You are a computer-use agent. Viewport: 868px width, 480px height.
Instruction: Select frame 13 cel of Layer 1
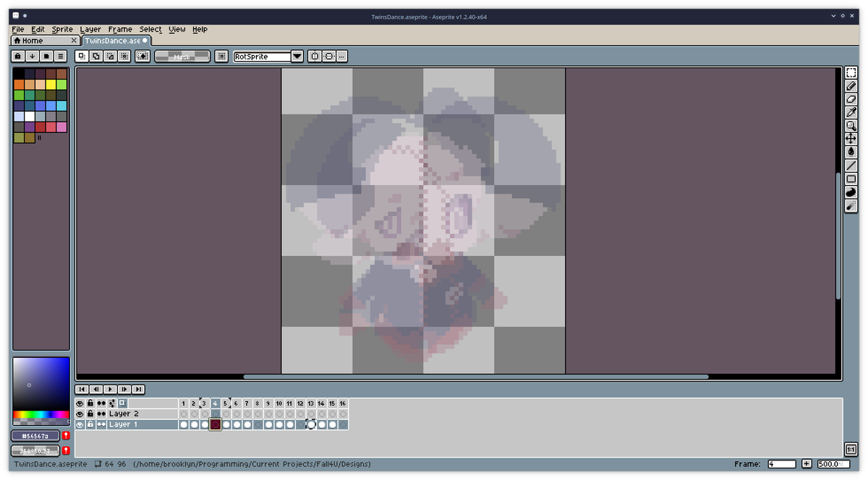[311, 424]
